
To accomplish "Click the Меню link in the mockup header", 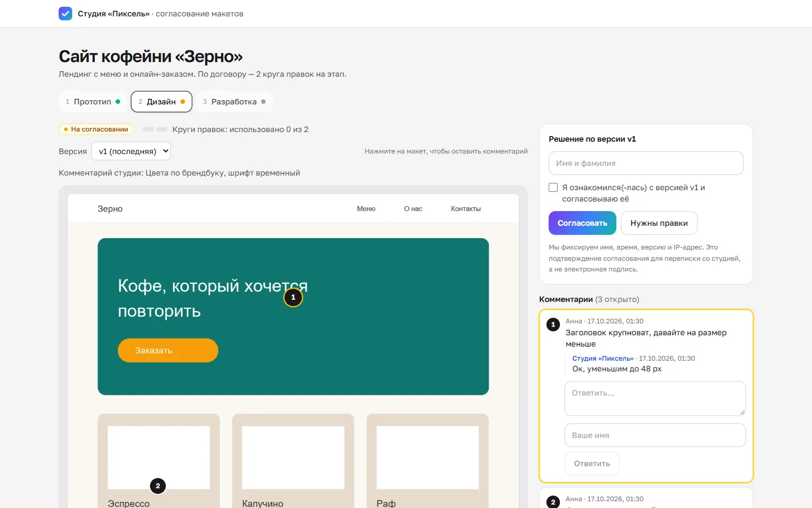I will pyautogui.click(x=366, y=209).
